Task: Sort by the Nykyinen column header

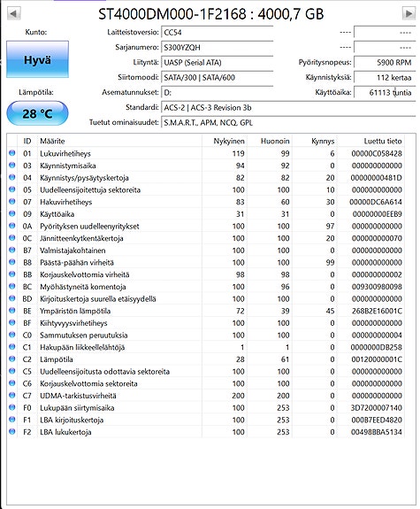Action: tap(225, 141)
